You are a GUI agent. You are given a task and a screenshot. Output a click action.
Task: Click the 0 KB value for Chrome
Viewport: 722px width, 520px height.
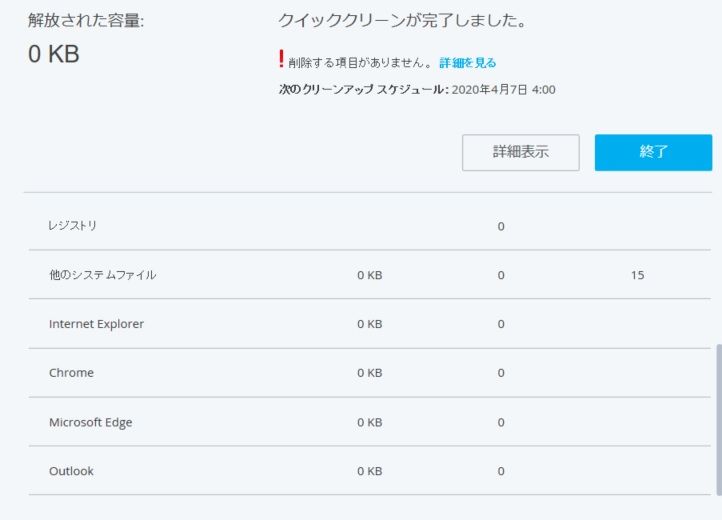[369, 373]
